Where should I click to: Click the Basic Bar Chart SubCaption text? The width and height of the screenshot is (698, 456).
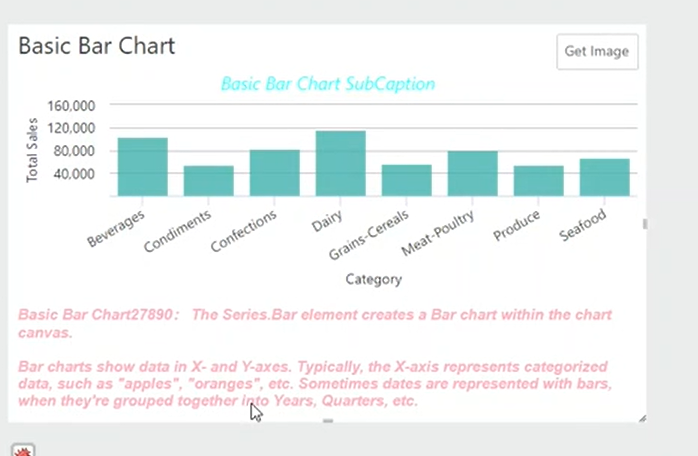click(328, 84)
